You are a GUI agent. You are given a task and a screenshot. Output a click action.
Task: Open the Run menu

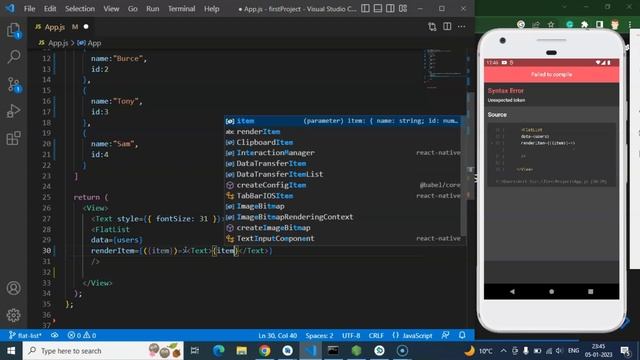point(153,9)
